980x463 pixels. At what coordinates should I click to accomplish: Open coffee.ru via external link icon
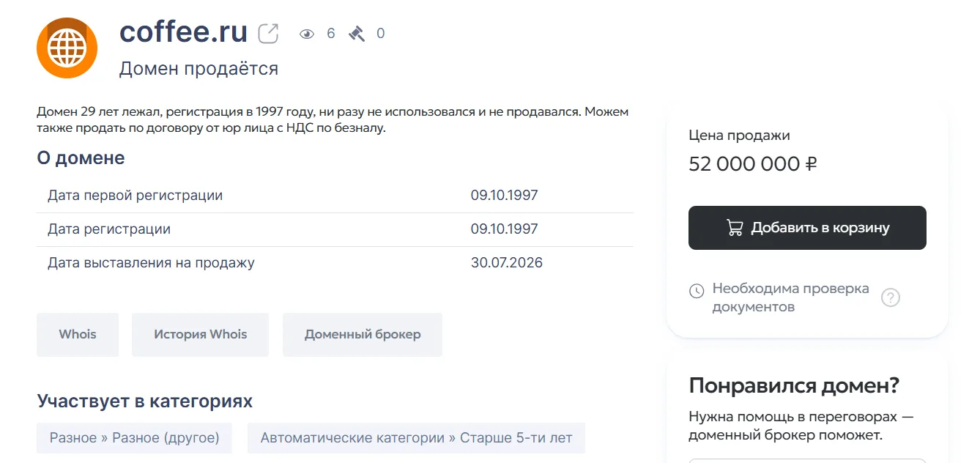(x=268, y=34)
